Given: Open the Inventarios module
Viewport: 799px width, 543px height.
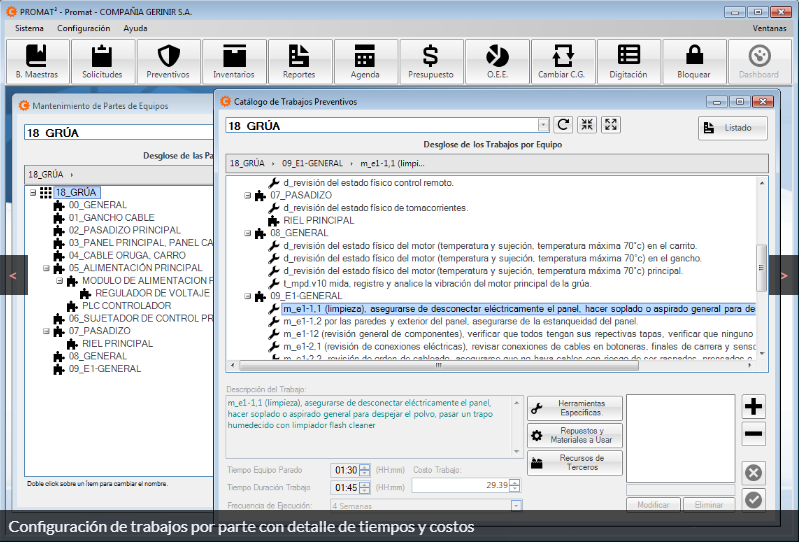Looking at the screenshot, I should [x=234, y=62].
